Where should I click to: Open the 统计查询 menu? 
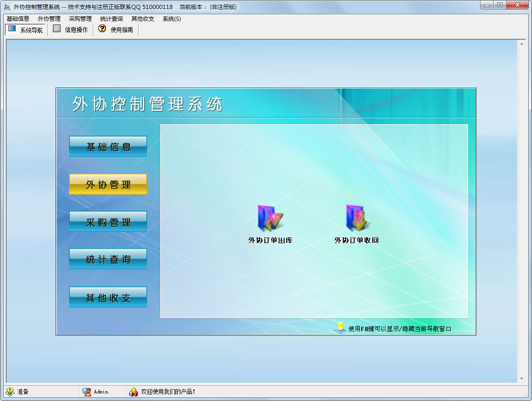[x=112, y=18]
